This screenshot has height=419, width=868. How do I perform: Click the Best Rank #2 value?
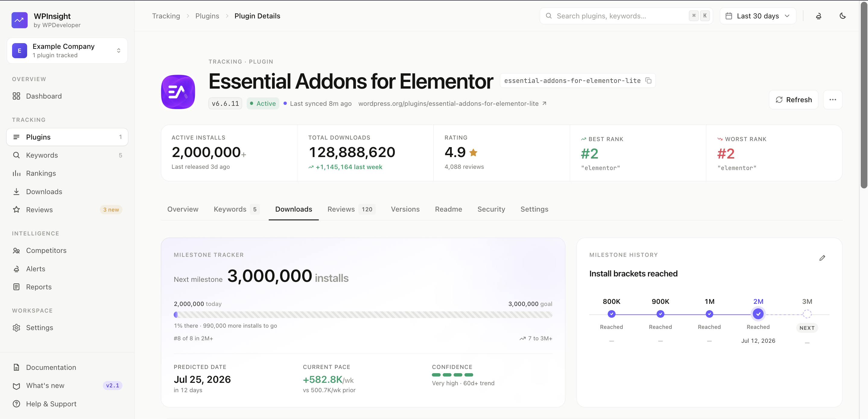pyautogui.click(x=589, y=154)
